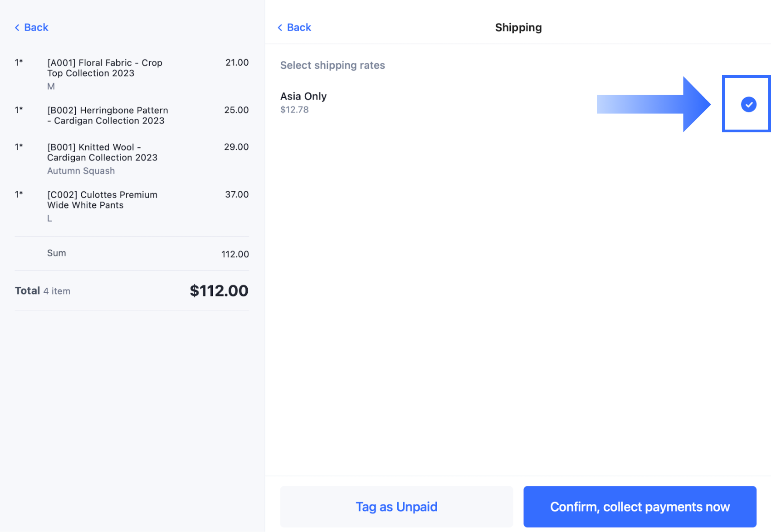
Task: Select the Floral Fabric Crop Top item
Action: 105,68
